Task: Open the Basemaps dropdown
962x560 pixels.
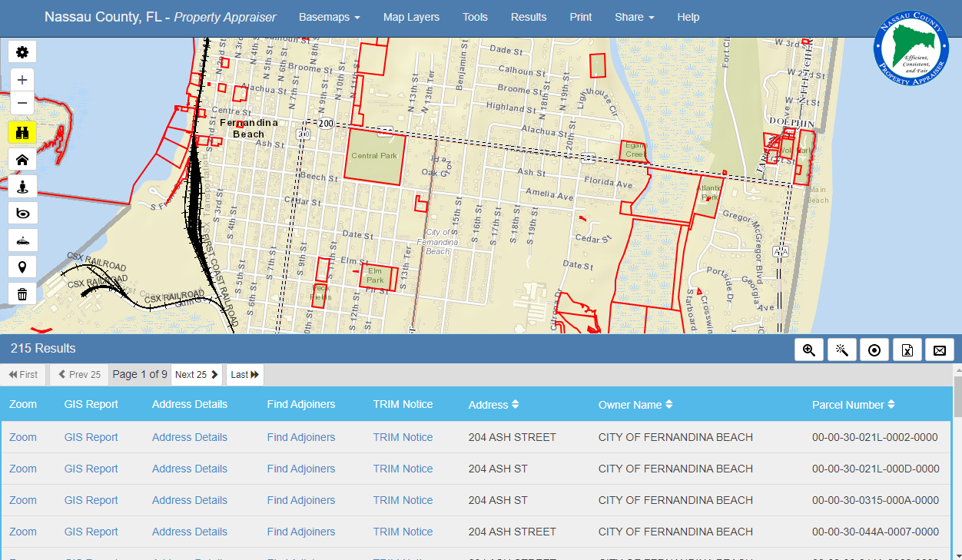Action: click(x=330, y=16)
